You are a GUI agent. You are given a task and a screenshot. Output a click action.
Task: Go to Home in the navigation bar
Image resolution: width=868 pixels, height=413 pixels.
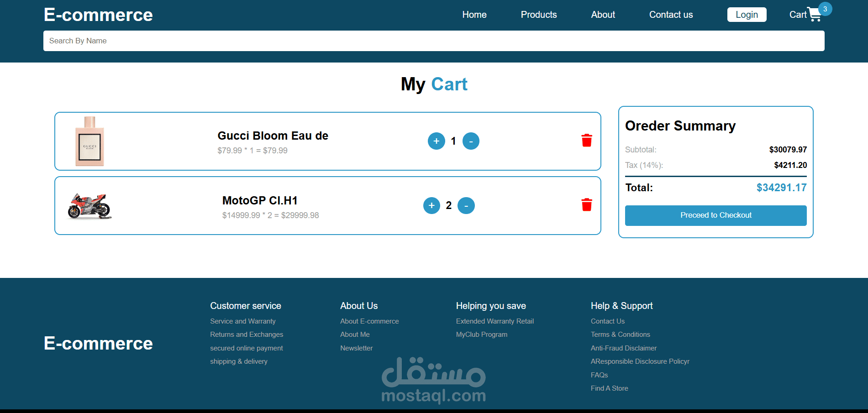click(474, 15)
